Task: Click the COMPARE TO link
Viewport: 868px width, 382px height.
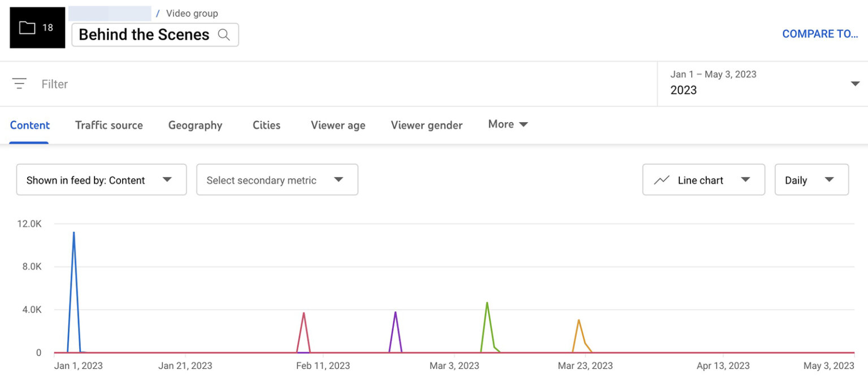Action: click(x=820, y=33)
